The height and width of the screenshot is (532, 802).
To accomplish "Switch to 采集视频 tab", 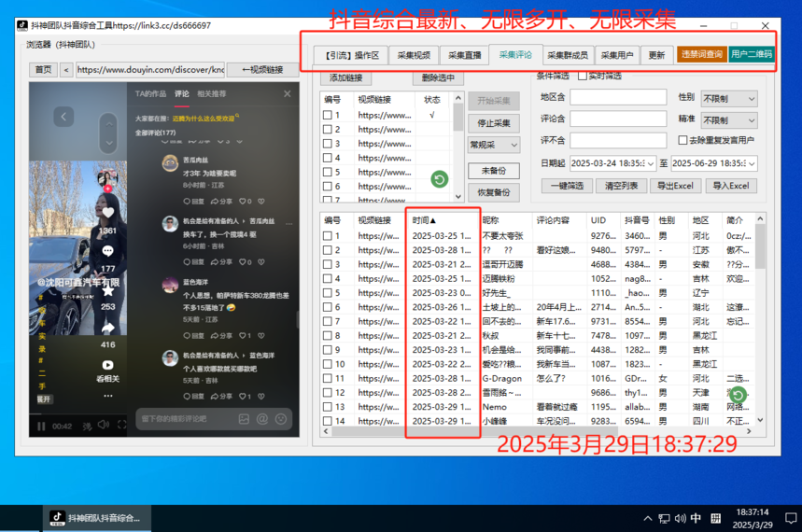I will (414, 55).
